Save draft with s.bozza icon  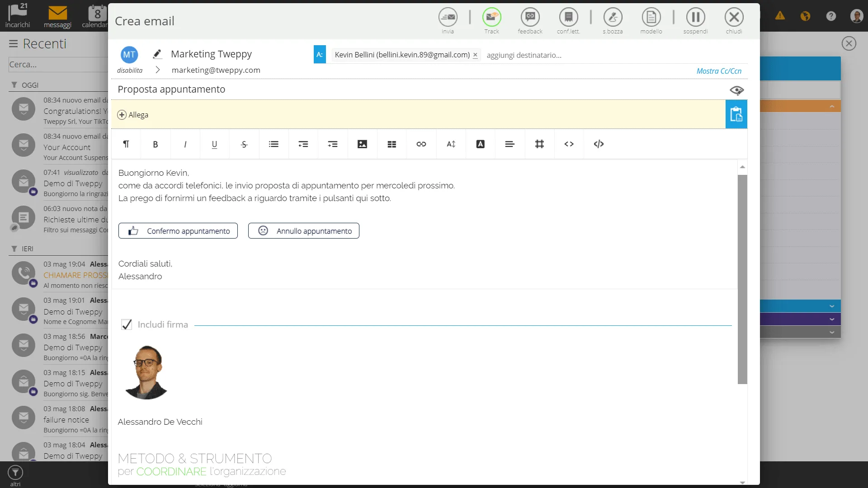pos(613,21)
